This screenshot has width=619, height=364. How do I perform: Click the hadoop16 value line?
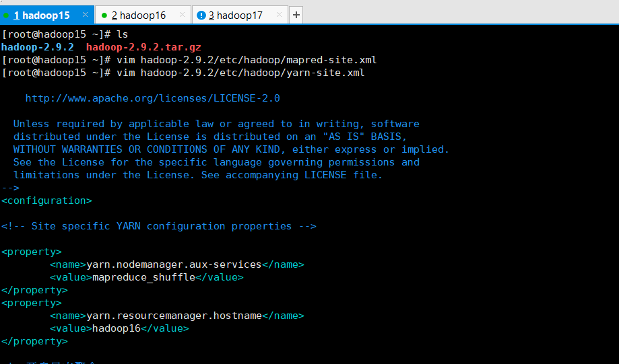[x=119, y=328]
